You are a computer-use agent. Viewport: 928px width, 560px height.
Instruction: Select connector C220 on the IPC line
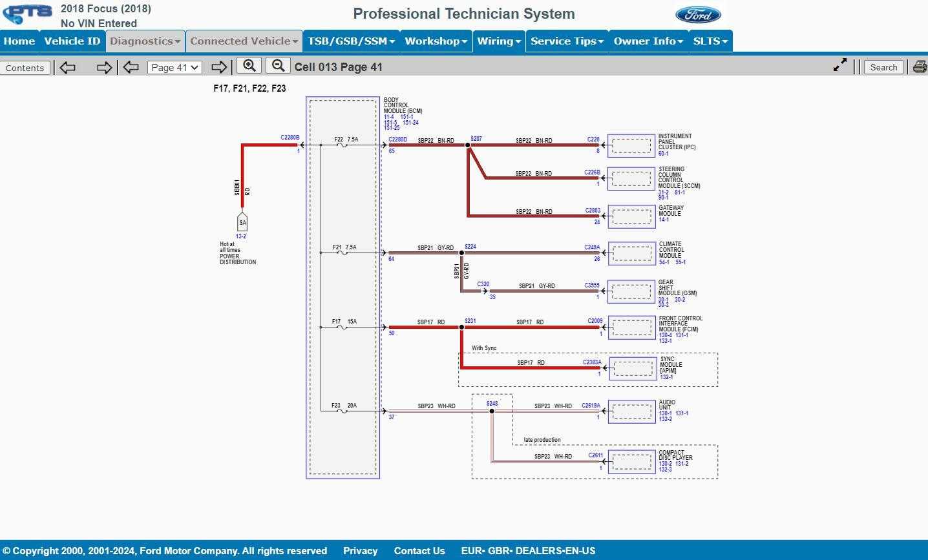click(593, 140)
